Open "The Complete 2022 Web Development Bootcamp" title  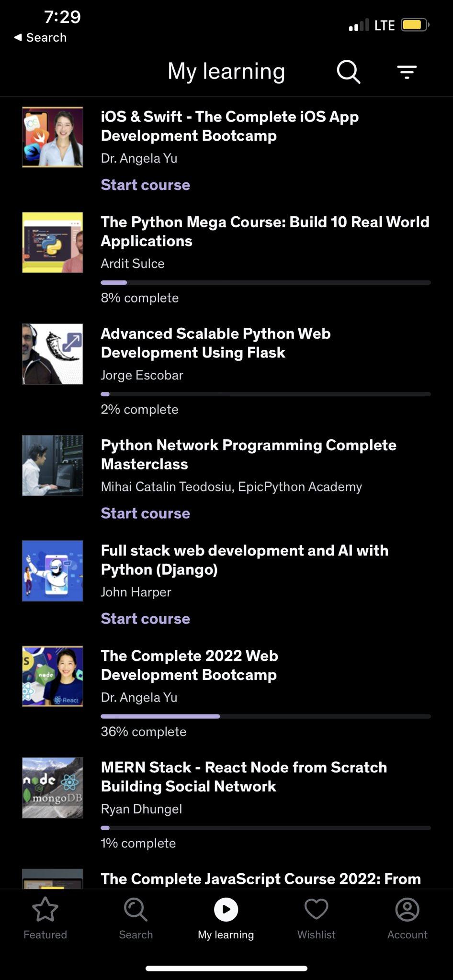click(x=189, y=665)
